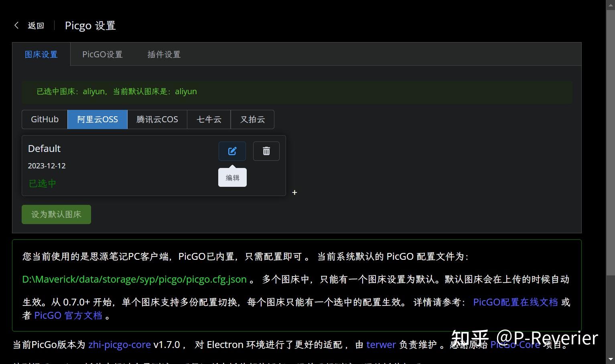Click the PicGo-Core project link
615x364 pixels.
click(515, 344)
